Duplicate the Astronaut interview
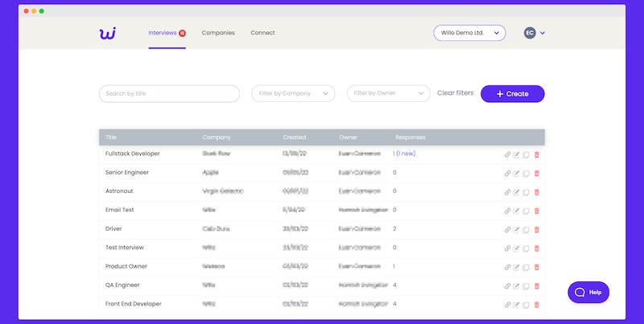The width and height of the screenshot is (644, 324). 526,192
